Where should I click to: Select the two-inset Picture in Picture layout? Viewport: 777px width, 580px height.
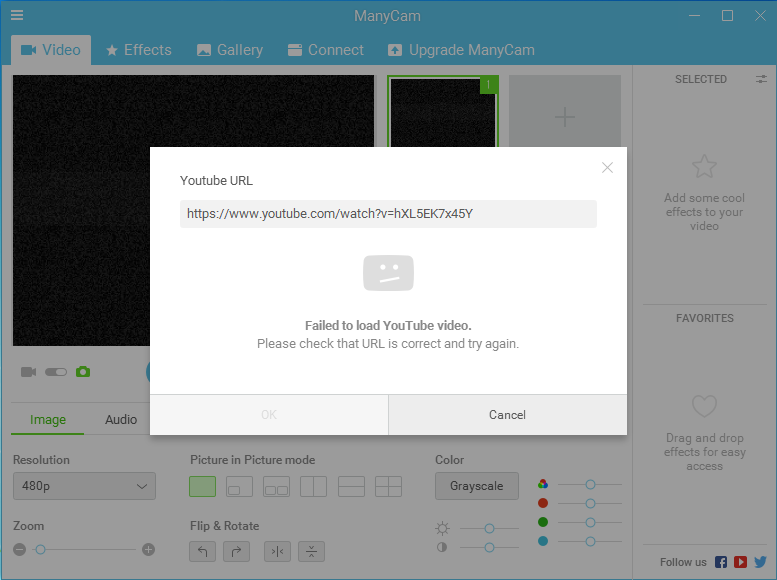[x=277, y=486]
